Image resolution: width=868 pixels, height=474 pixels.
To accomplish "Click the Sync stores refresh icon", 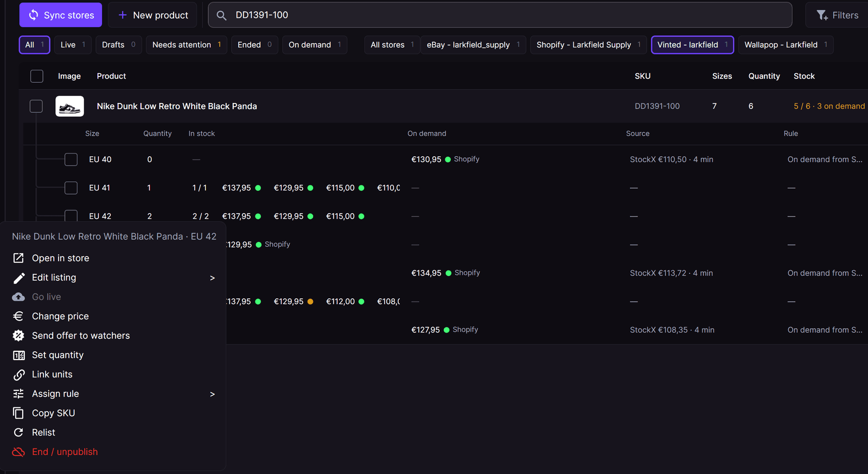I will pos(34,15).
